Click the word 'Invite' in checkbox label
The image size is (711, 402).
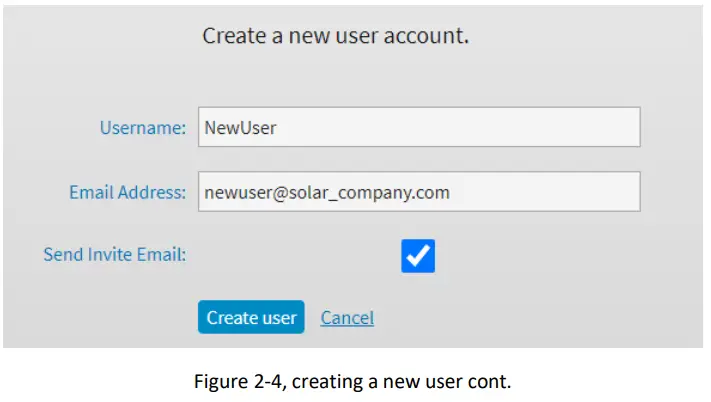(115, 254)
